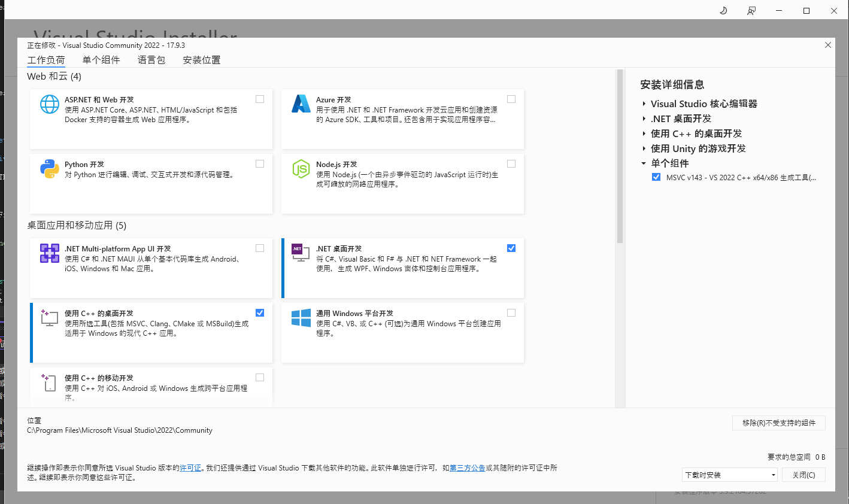Click the Universal Windows Platform logo icon
This screenshot has width=849, height=504.
[x=301, y=317]
